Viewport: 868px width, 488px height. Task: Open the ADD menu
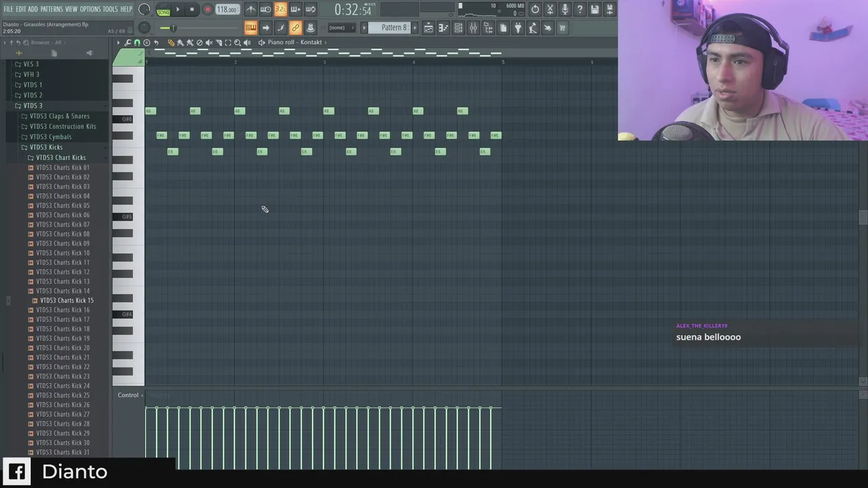[x=33, y=9]
